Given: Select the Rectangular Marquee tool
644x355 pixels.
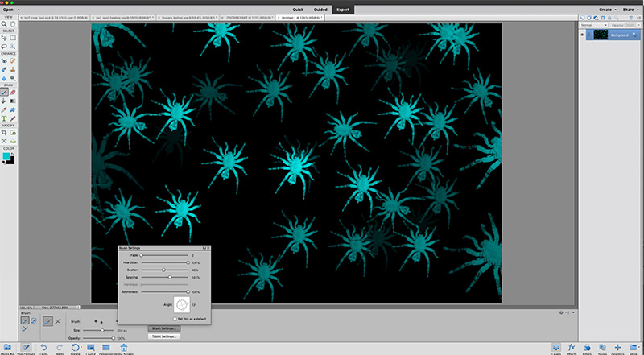Looking at the screenshot, I should coord(13,38).
